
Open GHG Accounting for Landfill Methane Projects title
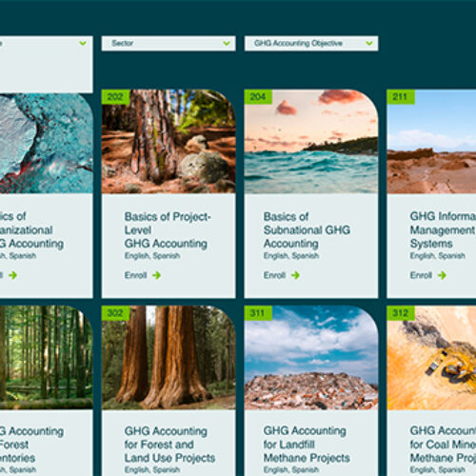[x=307, y=445]
